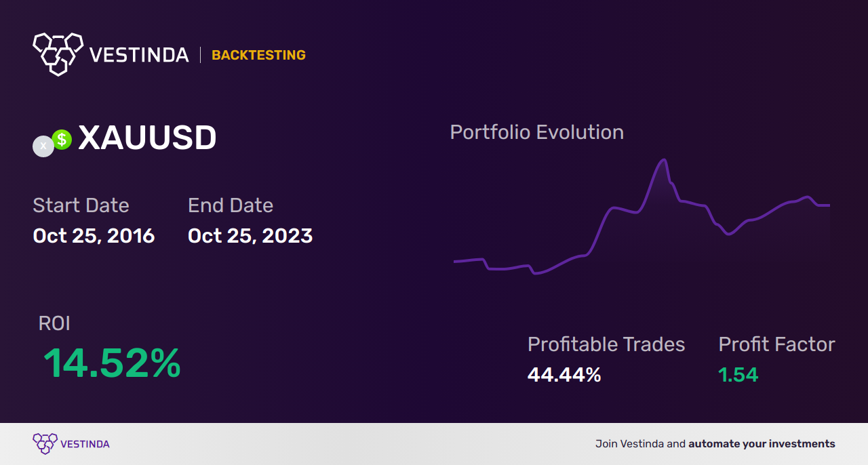Click the gray X asset icon
The width and height of the screenshot is (868, 465).
click(43, 146)
